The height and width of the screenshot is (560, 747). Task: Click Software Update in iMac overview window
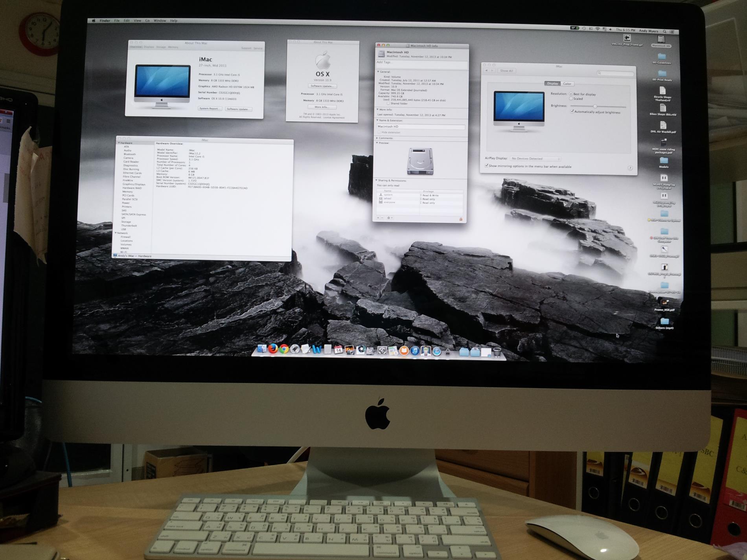click(x=239, y=109)
